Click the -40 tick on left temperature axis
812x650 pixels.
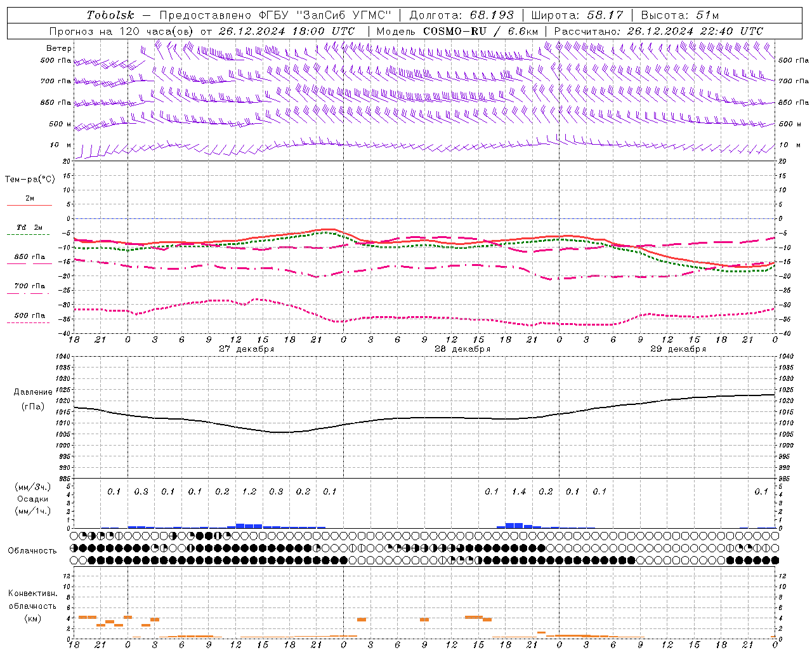pos(65,334)
